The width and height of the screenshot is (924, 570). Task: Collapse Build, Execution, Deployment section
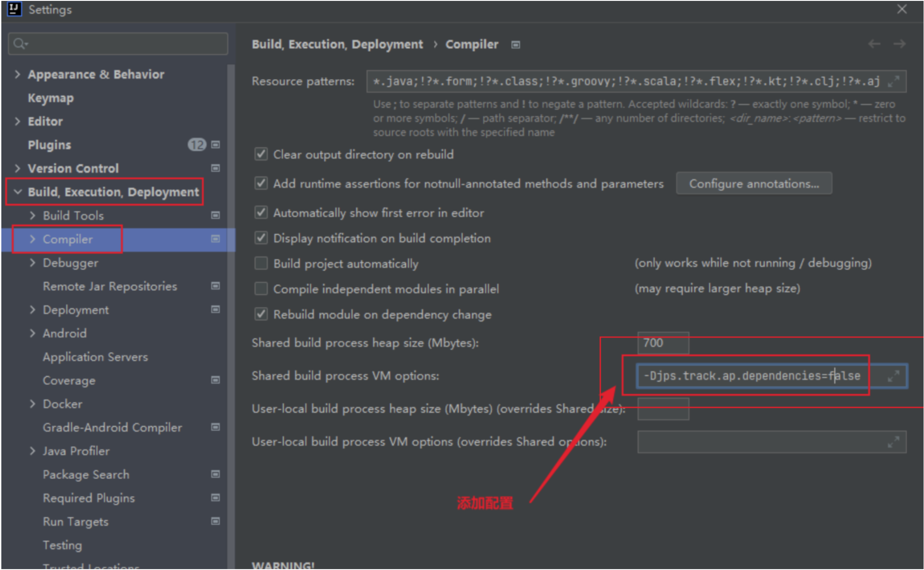18,192
